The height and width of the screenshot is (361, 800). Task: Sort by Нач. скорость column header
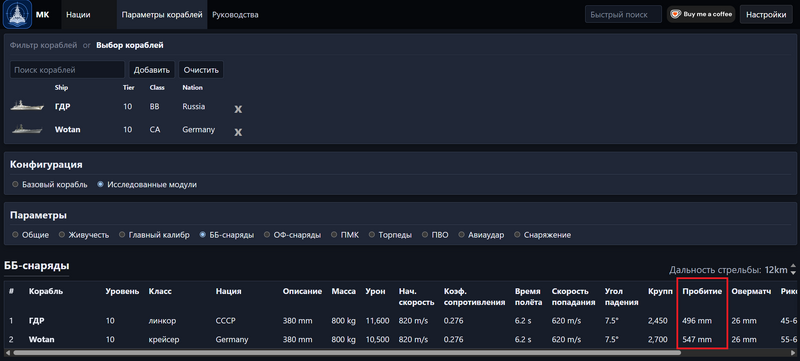click(x=417, y=297)
